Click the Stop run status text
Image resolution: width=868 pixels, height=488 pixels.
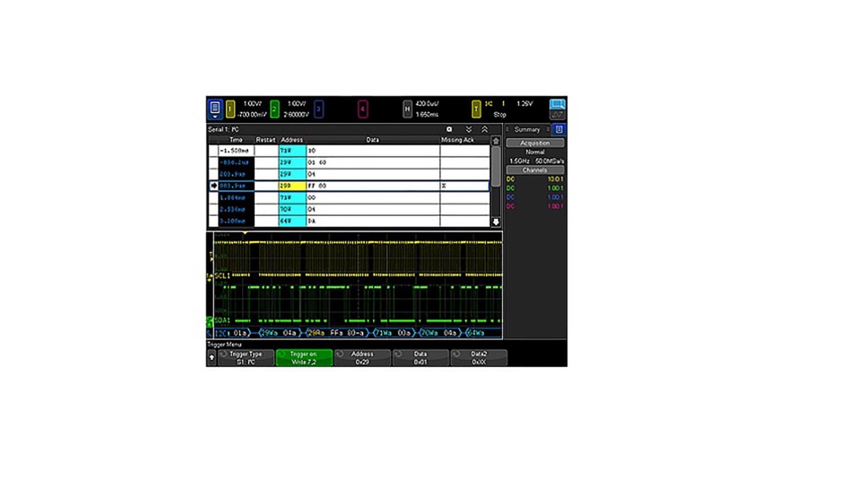(x=499, y=114)
